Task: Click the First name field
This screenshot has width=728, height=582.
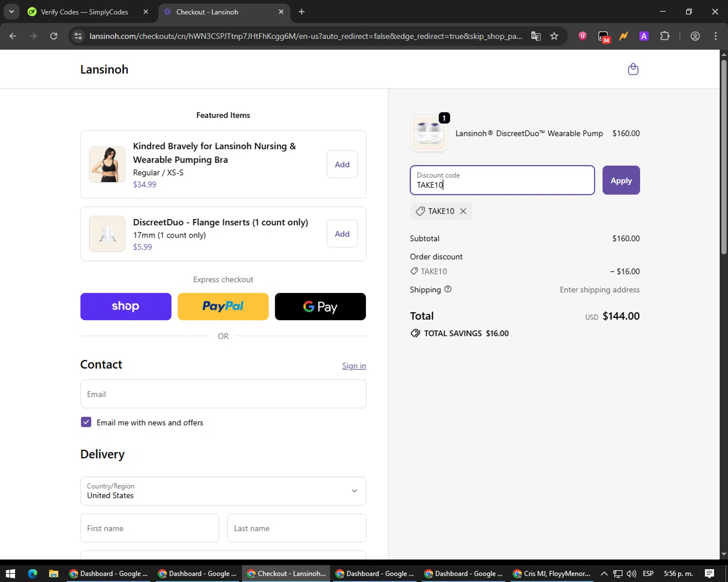Action: (x=149, y=528)
